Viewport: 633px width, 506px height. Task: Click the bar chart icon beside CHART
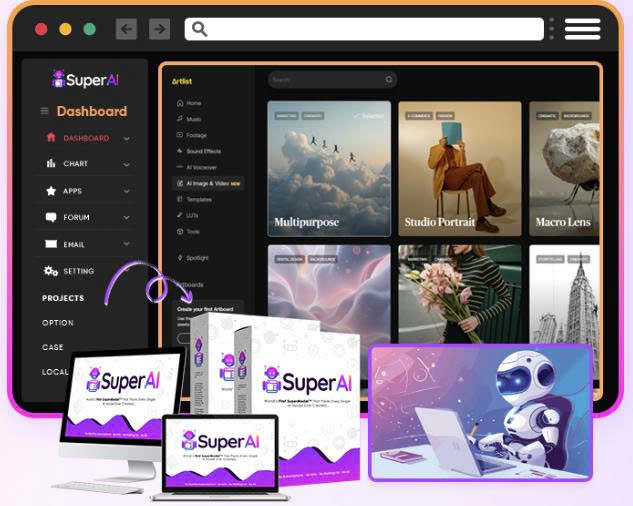pos(51,163)
